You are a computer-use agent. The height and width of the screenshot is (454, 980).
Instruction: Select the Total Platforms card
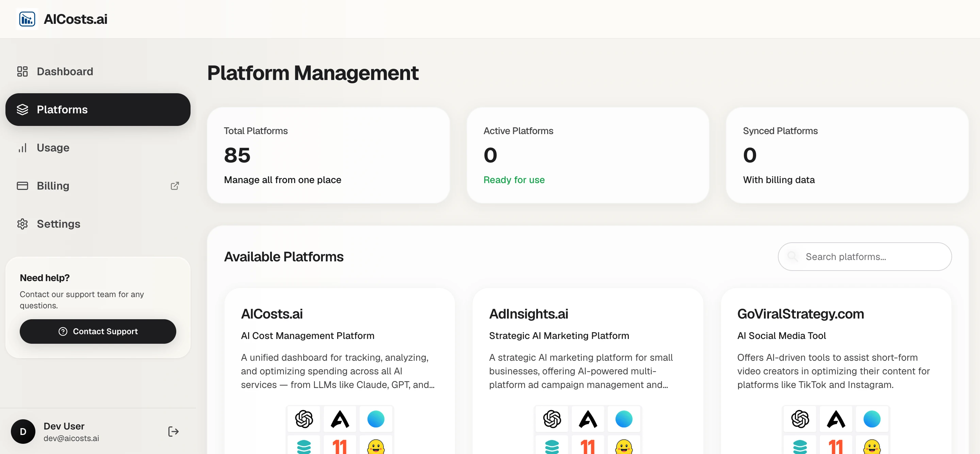328,155
